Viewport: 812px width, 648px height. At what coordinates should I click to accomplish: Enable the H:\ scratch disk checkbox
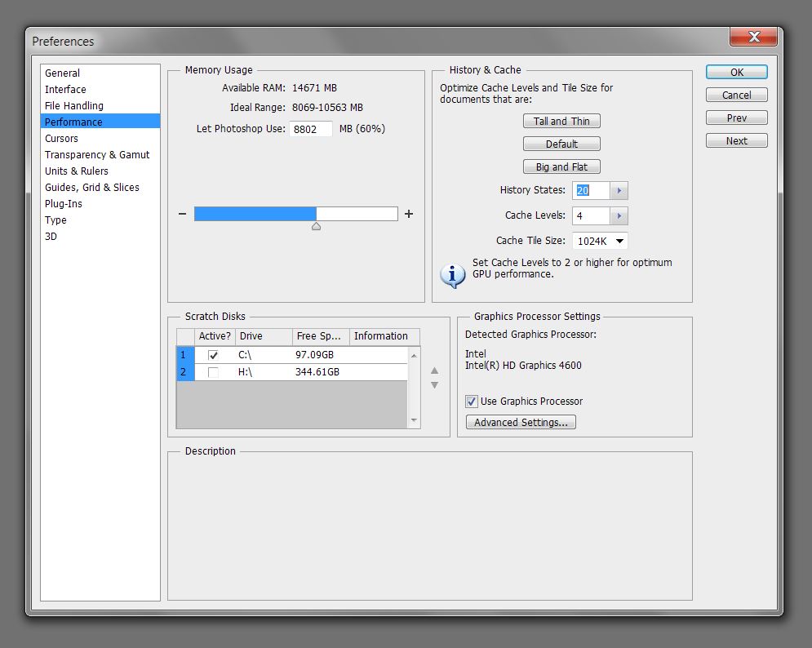pos(213,372)
